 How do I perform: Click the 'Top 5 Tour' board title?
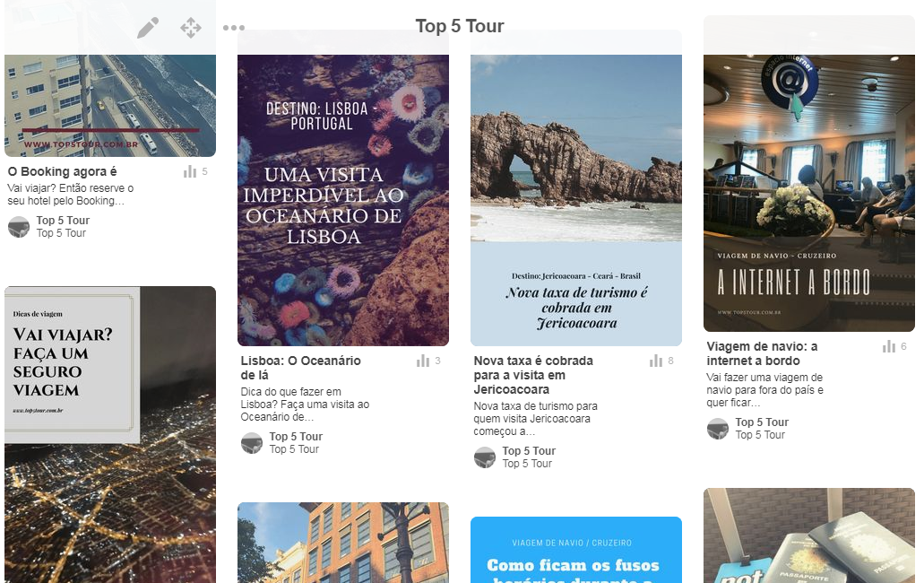pos(460,26)
